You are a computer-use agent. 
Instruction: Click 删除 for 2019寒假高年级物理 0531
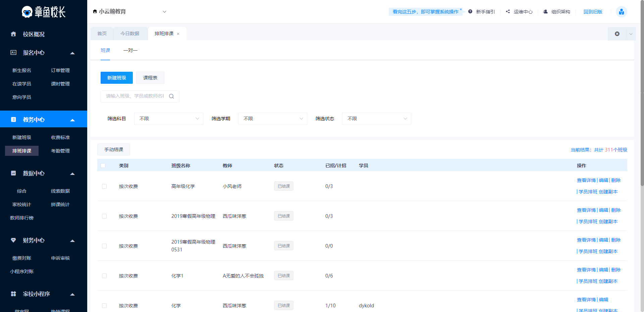tap(616, 240)
